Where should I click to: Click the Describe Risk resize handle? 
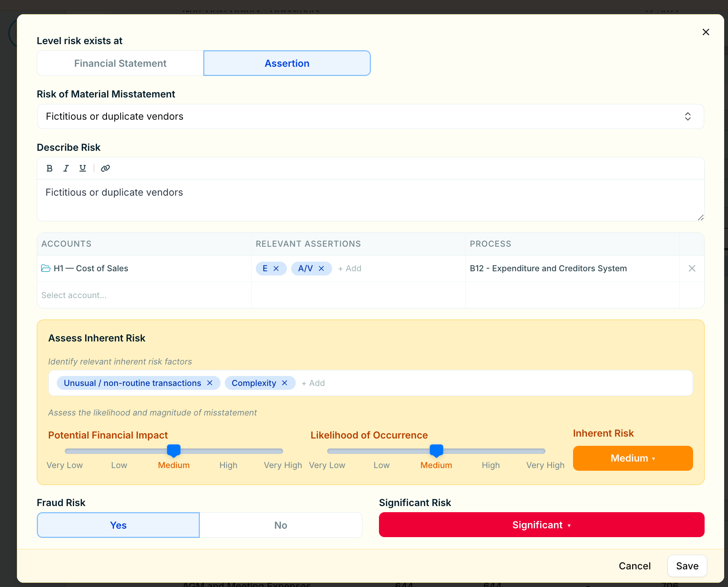tap(701, 218)
